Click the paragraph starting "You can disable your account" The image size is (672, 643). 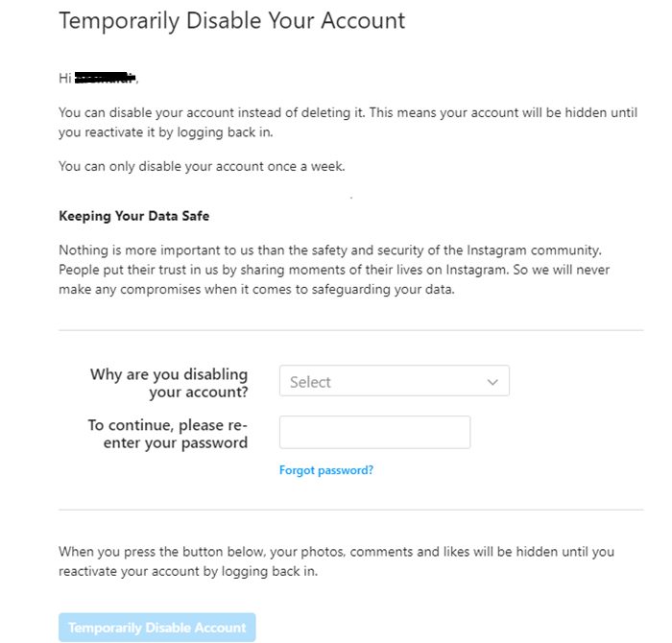[348, 122]
